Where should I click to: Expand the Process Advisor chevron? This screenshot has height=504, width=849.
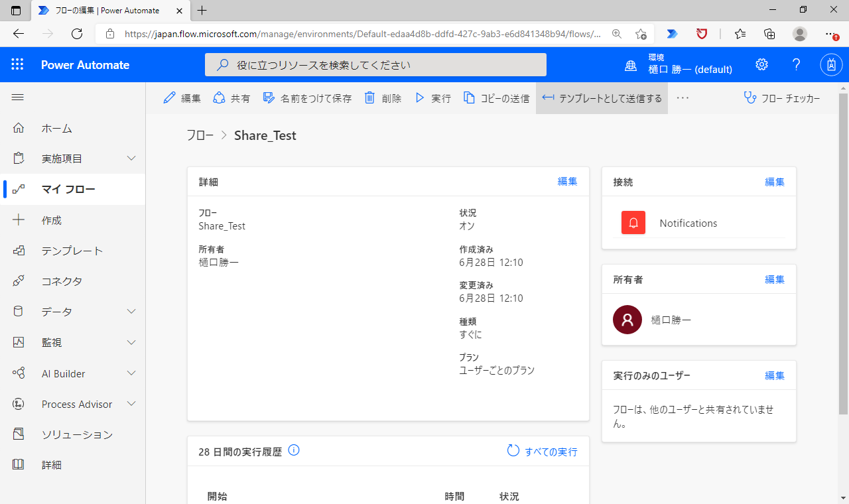coord(131,404)
